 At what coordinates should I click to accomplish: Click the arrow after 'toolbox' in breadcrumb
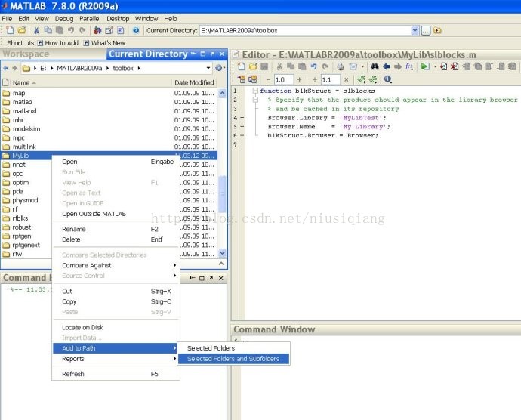coord(139,68)
